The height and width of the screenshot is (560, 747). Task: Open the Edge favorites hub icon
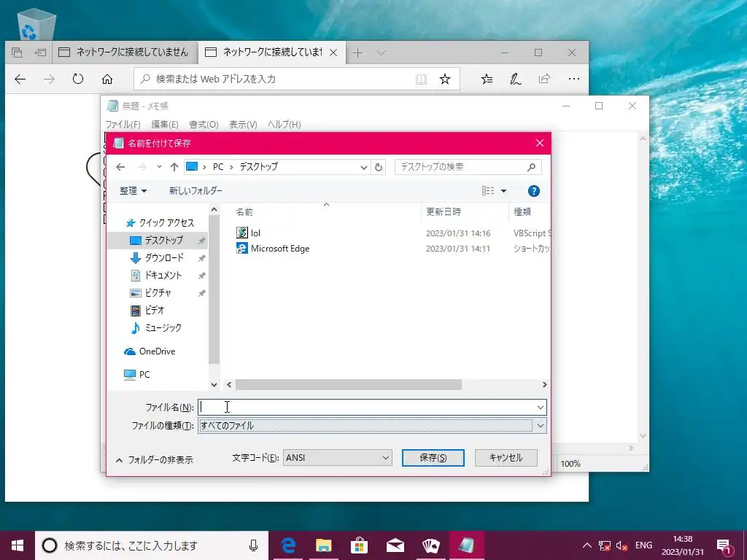487,79
